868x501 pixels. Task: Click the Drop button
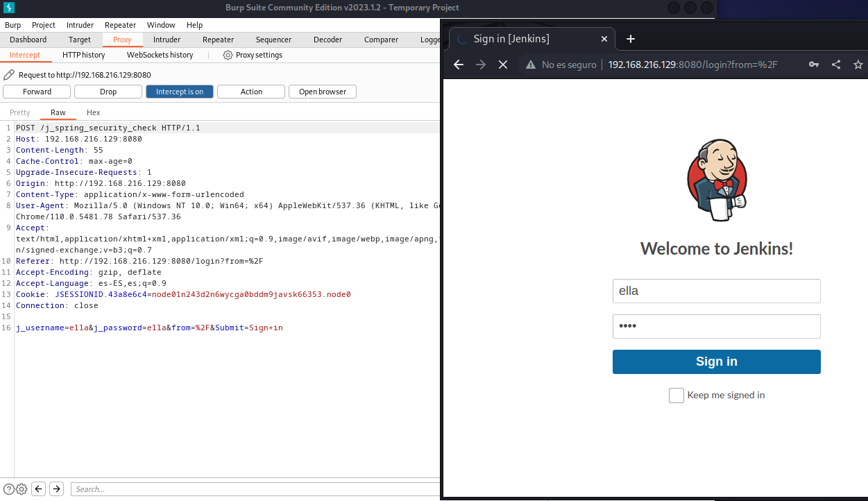pos(108,92)
